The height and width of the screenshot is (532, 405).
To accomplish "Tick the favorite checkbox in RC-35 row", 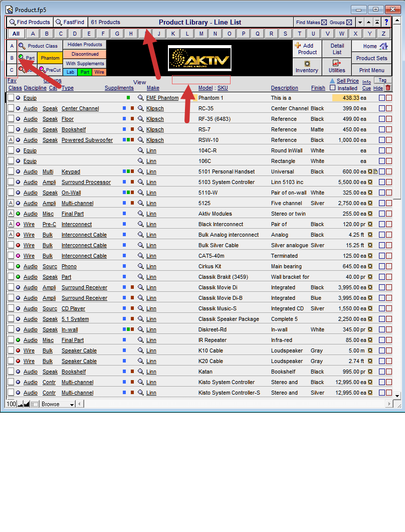I will pyautogui.click(x=11, y=108).
